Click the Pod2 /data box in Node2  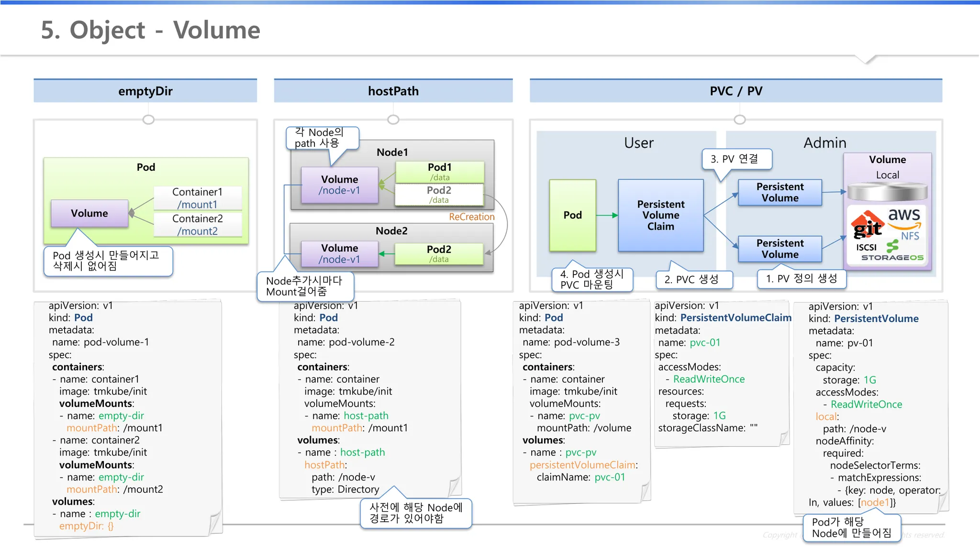pyautogui.click(x=439, y=253)
